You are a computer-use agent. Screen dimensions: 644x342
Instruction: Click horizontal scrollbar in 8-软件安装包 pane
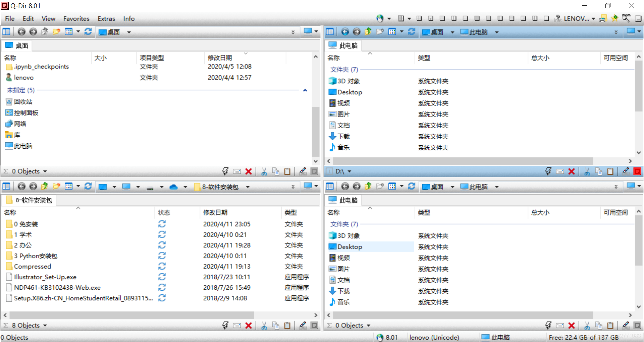[x=131, y=315]
